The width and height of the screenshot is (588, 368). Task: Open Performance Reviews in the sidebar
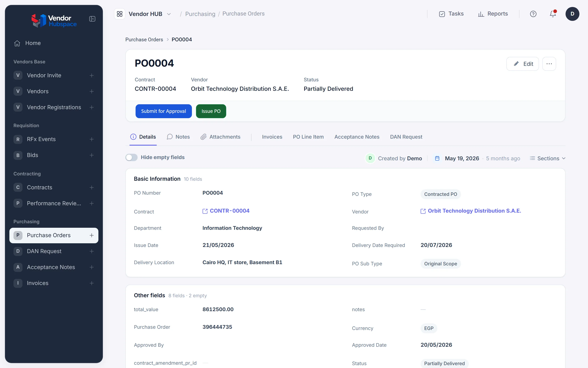tap(54, 203)
